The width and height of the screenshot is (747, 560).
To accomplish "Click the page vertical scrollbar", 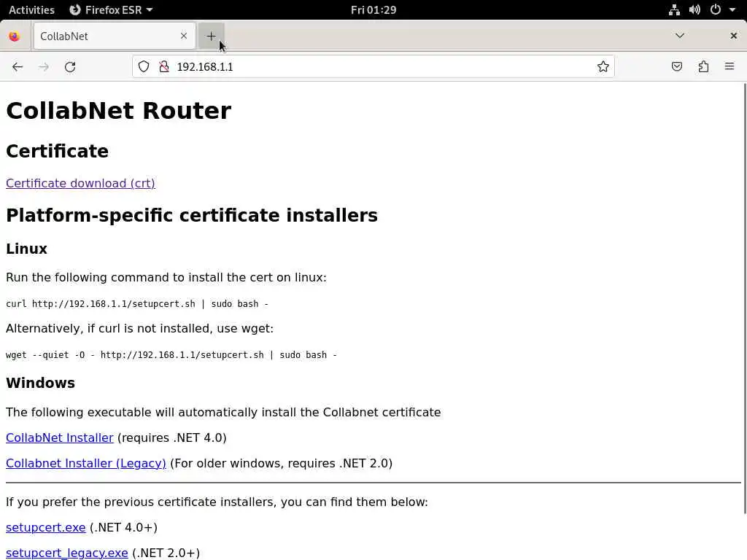I will (744, 298).
